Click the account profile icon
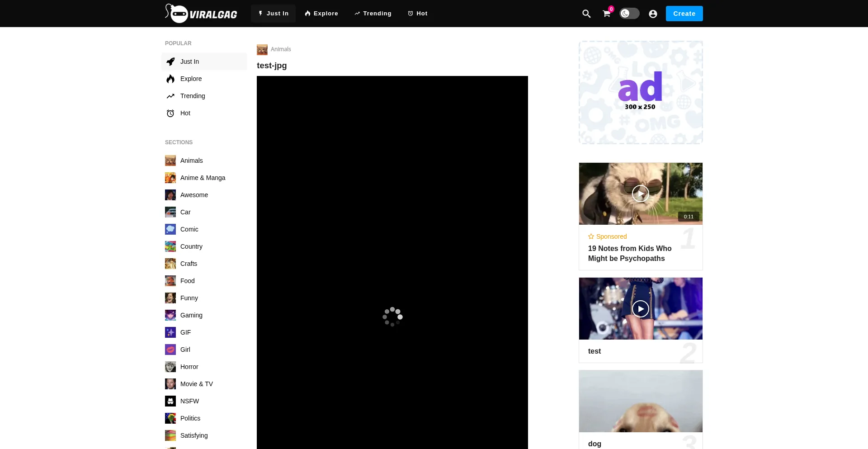Viewport: 868px width, 449px height. pos(653,14)
